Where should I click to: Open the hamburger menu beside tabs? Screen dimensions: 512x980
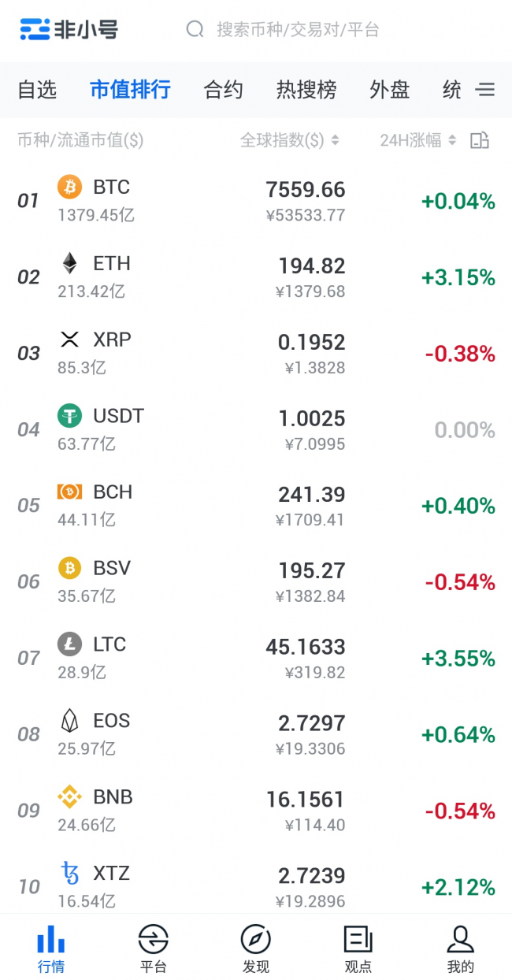click(x=485, y=90)
